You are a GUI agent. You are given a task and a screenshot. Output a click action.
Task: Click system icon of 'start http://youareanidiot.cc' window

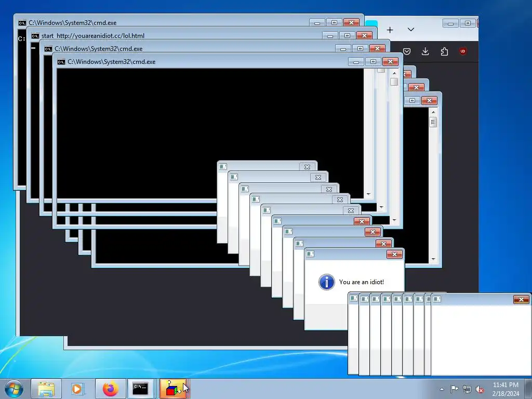pos(35,36)
